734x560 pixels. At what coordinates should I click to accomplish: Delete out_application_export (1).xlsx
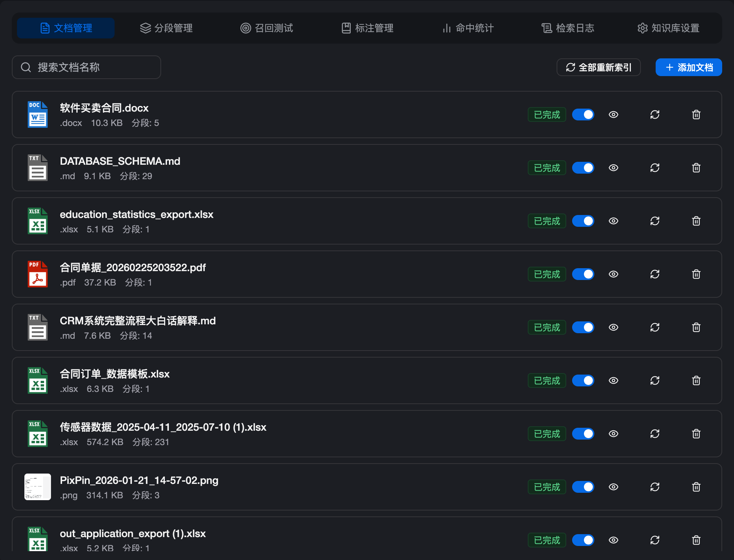click(x=696, y=540)
